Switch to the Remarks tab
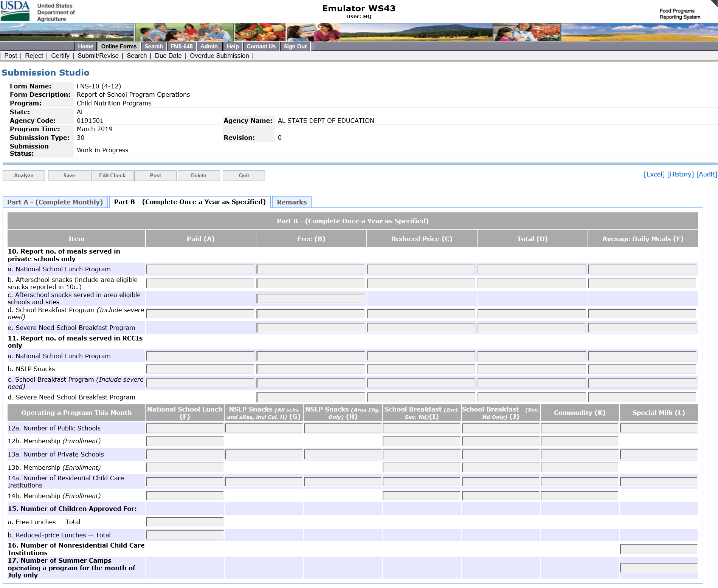 pos(292,202)
